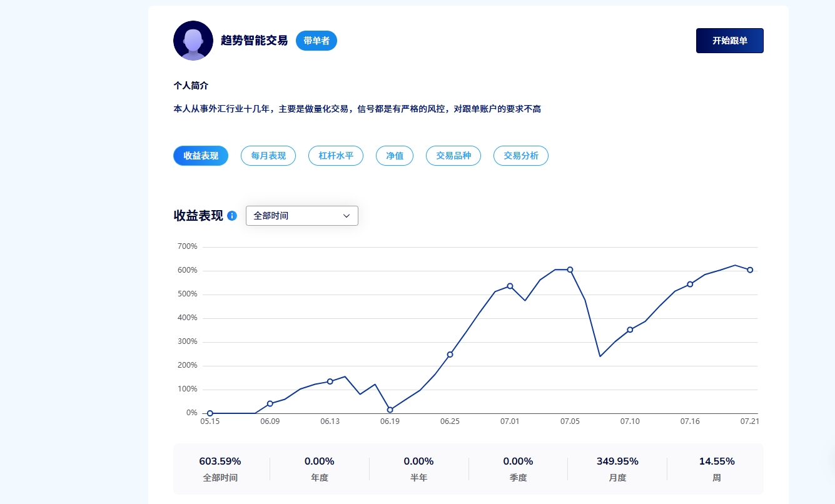Click the 349.95% 月度 stat
Screen dimensions: 835x504
(617, 469)
